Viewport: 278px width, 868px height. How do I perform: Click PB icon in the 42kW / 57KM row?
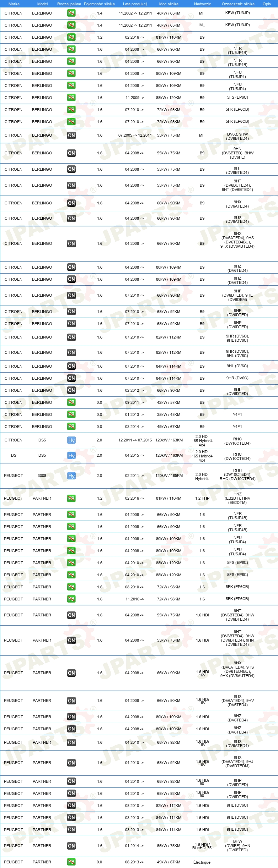(x=71, y=402)
